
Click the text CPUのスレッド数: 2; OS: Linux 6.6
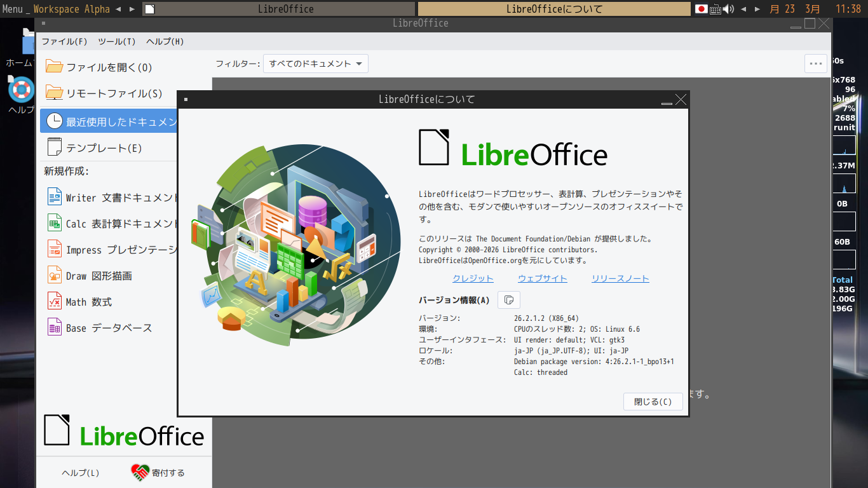tap(577, 329)
